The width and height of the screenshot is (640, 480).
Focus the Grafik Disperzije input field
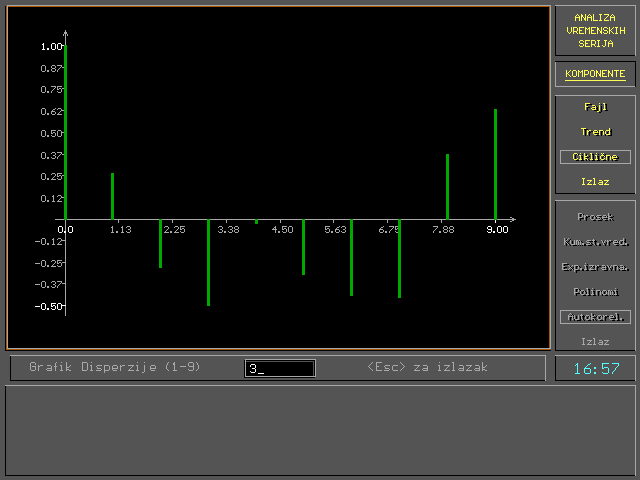[280, 368]
